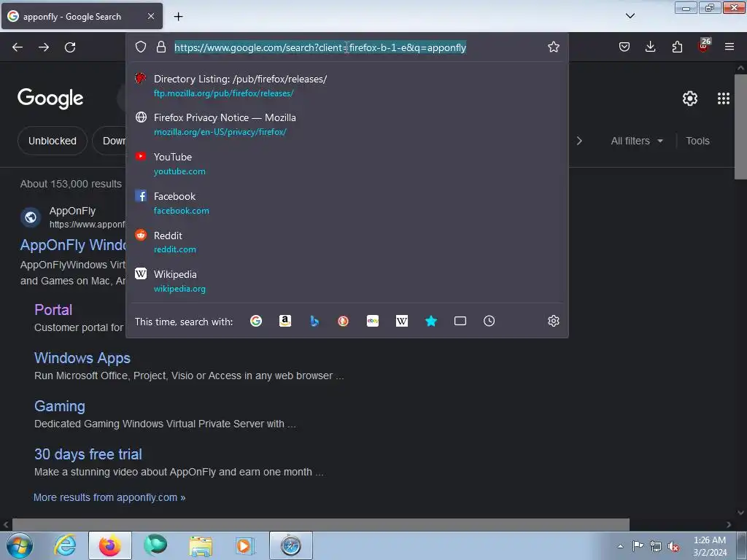Open the Gaming sitelink

[60, 406]
